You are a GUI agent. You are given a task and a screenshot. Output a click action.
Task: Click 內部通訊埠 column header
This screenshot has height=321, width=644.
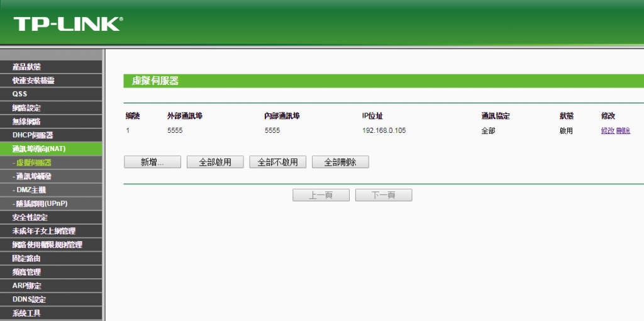point(282,116)
